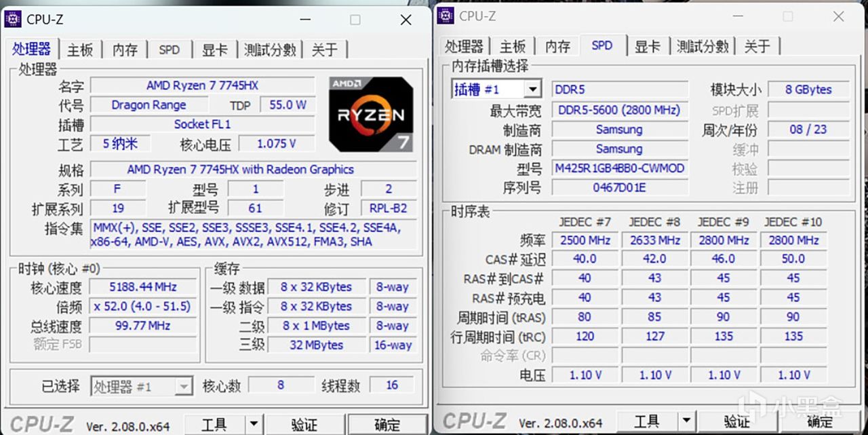
Task: Open 測試分數 tab in right window
Action: pos(703,46)
